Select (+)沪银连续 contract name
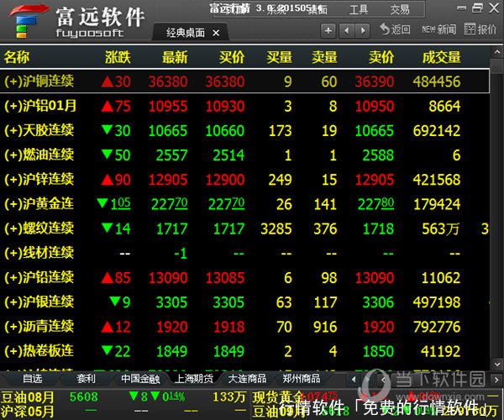The height and width of the screenshot is (420, 504). pyautogui.click(x=39, y=302)
